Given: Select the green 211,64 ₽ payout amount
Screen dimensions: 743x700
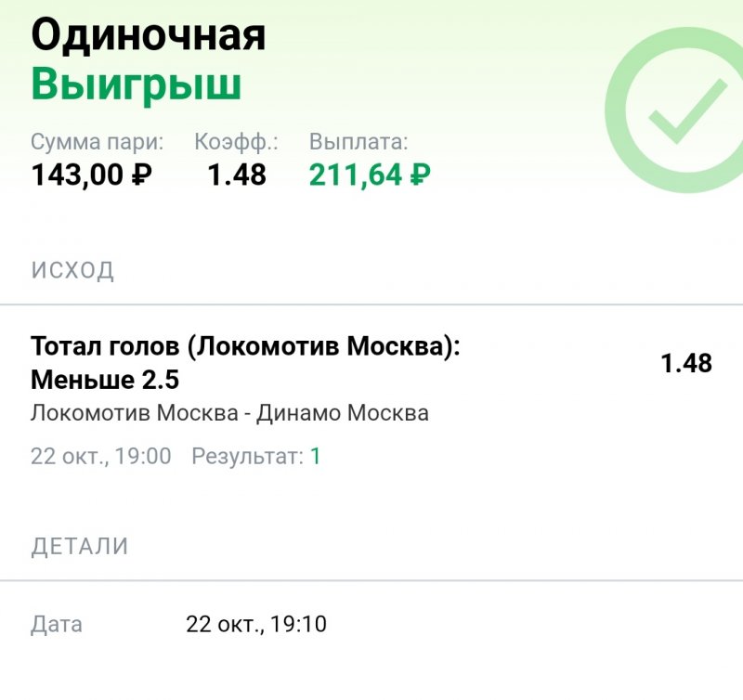Looking at the screenshot, I should point(370,174).
